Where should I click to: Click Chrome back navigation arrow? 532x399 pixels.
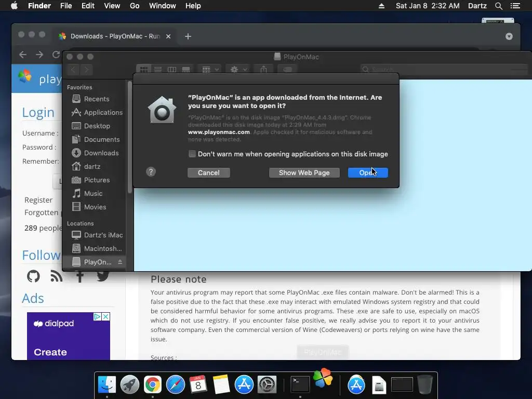tap(23, 55)
